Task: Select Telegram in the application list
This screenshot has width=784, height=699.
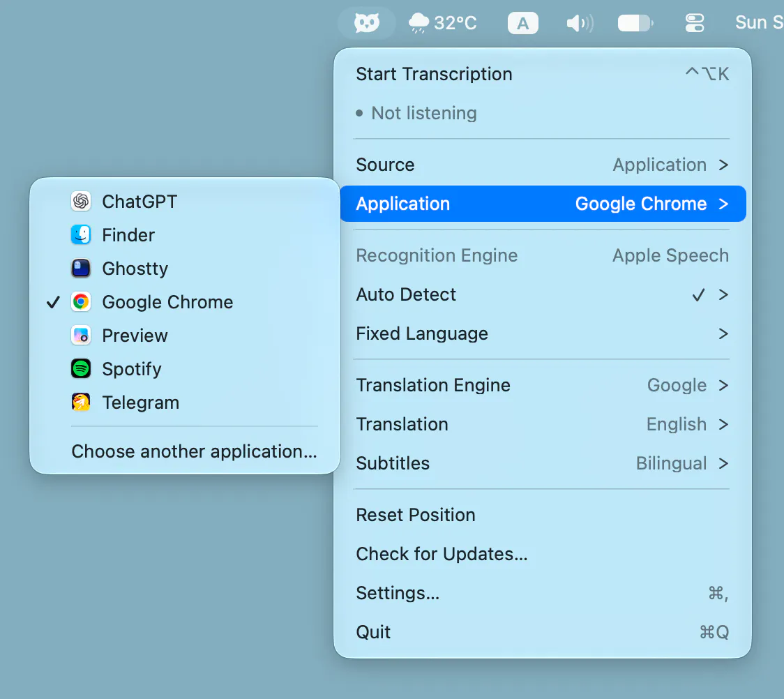Action: coord(185,403)
